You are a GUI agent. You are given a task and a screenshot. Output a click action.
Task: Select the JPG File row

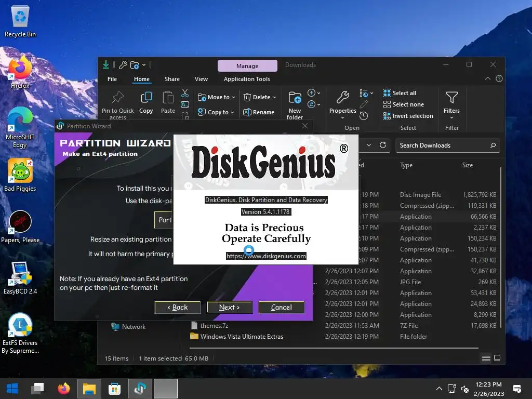[410, 282]
